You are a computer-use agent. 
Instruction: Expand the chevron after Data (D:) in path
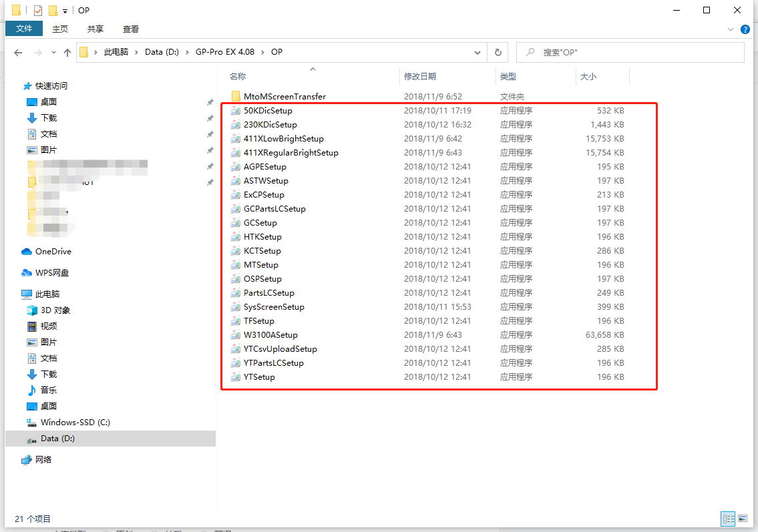pyautogui.click(x=187, y=52)
